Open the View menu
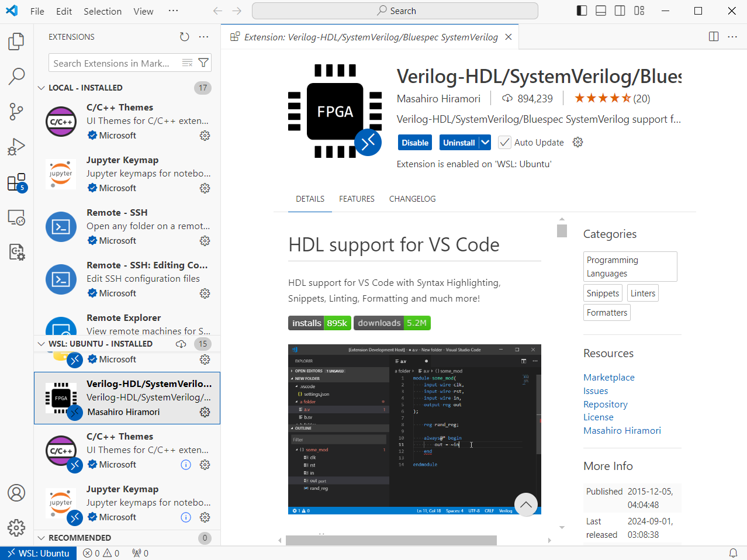 [143, 11]
